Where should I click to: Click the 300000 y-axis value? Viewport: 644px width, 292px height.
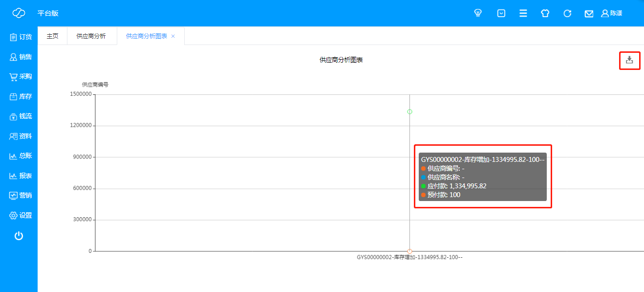82,220
